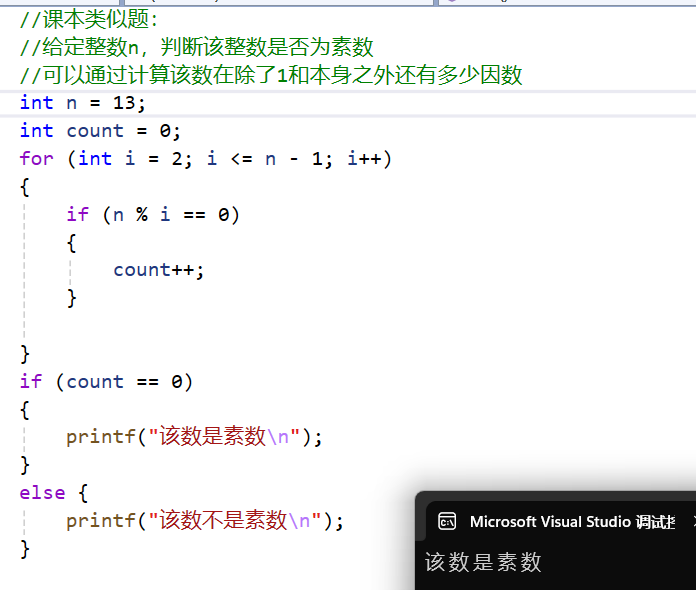Click the condition if (n % i == 0)
696x590 pixels.
pyautogui.click(x=153, y=215)
